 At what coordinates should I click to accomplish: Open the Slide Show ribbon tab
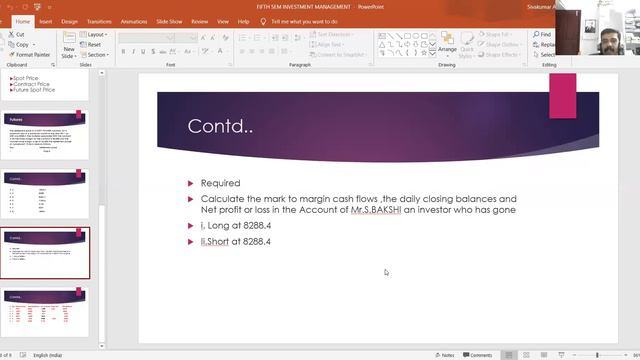coord(169,22)
